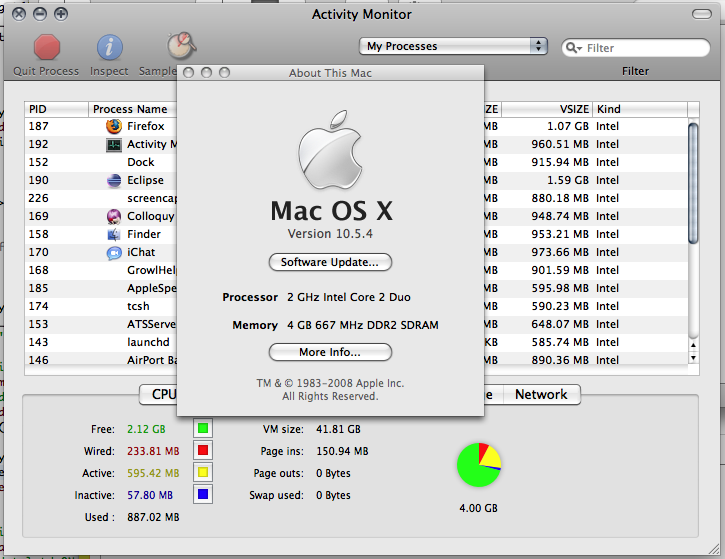Click the 4 GB 667 MHz DDR2 SDRAM text
The image size is (725, 559).
(362, 325)
